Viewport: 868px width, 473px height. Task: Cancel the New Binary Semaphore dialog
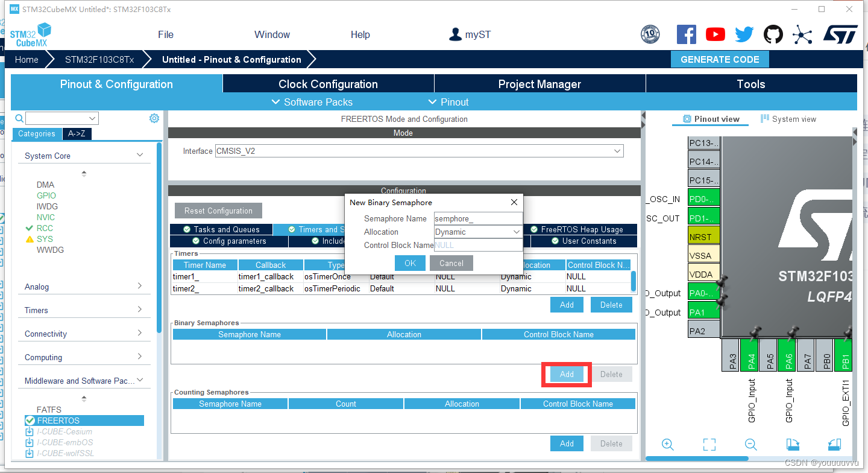pyautogui.click(x=451, y=263)
